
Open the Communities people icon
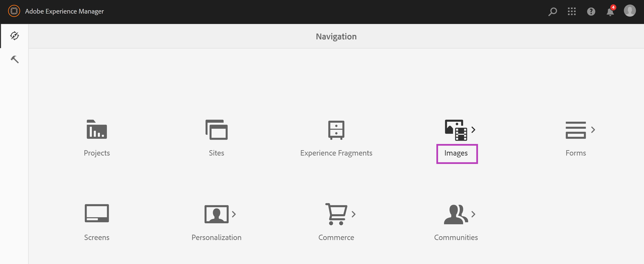(x=456, y=214)
